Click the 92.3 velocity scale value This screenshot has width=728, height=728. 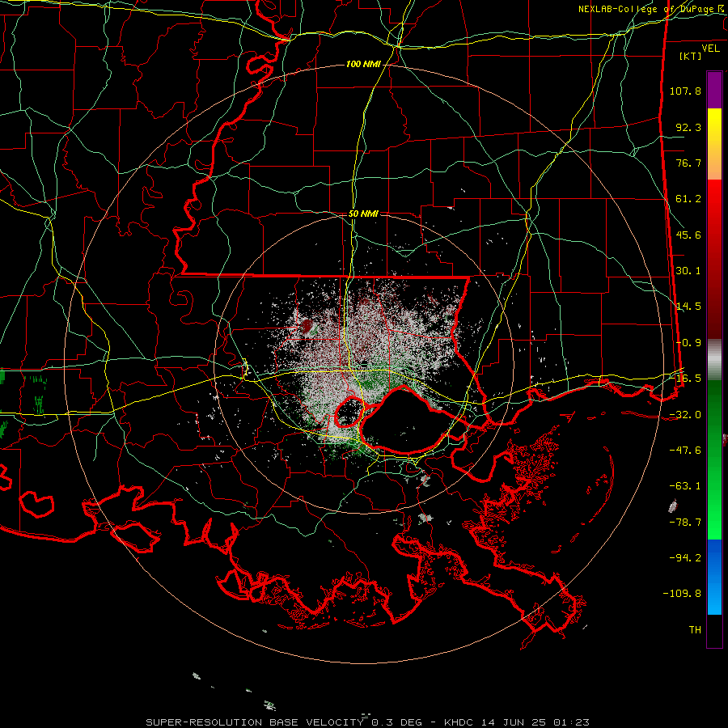click(688, 127)
